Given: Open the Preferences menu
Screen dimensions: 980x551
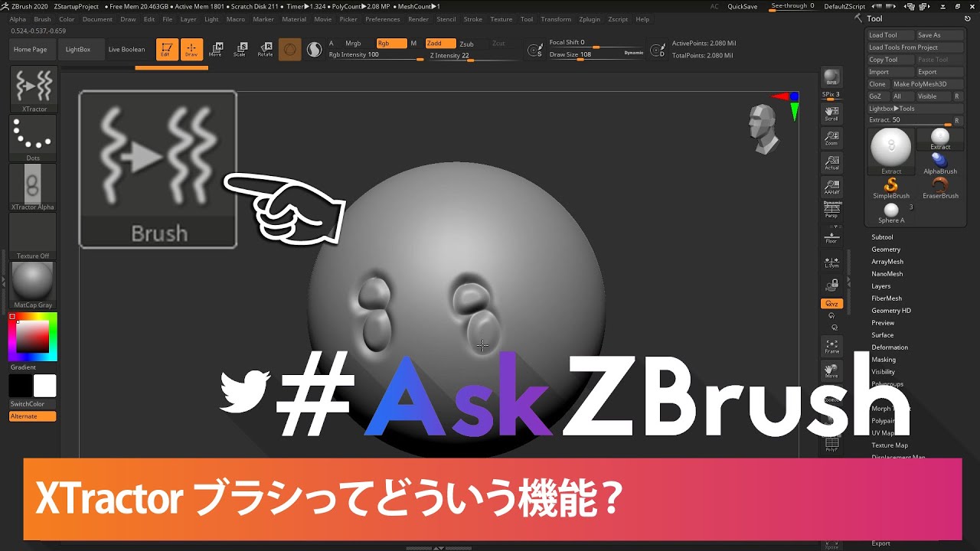Looking at the screenshot, I should (382, 19).
